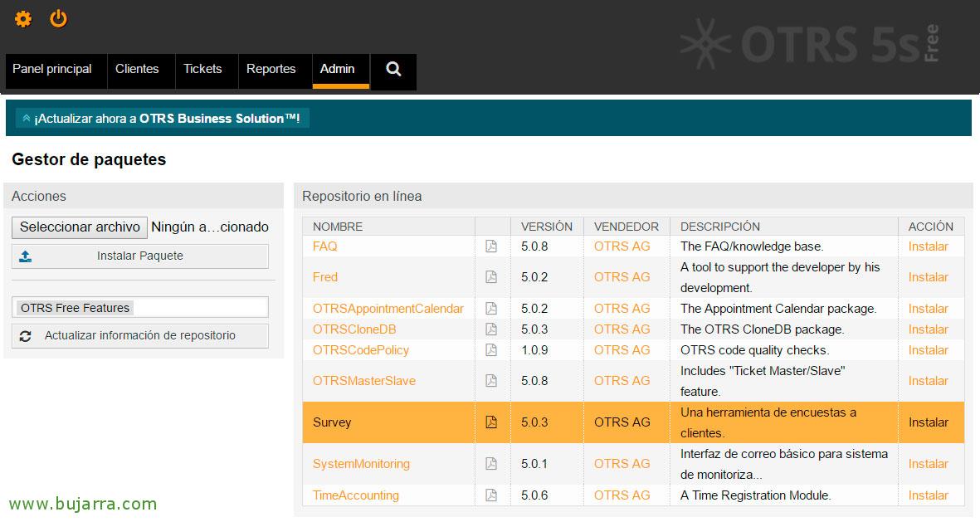The height and width of the screenshot is (522, 980).
Task: Open the Survey package link
Action: [x=332, y=422]
